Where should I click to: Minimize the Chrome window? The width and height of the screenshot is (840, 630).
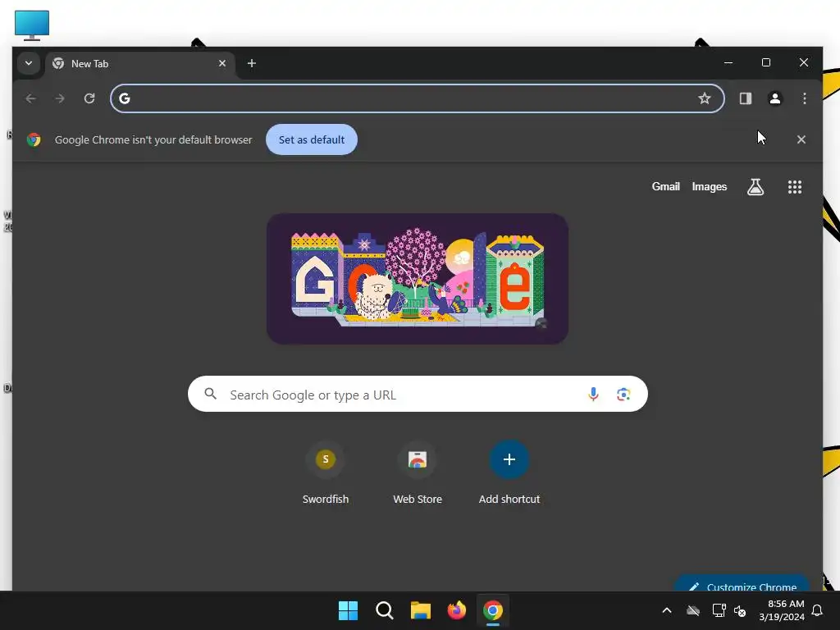point(728,62)
